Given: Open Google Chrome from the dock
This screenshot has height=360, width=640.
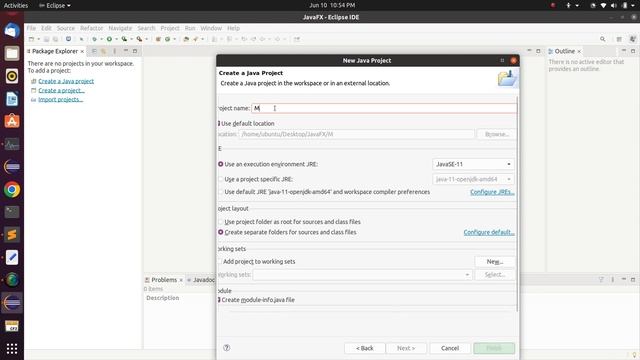Looking at the screenshot, I should (x=12, y=189).
